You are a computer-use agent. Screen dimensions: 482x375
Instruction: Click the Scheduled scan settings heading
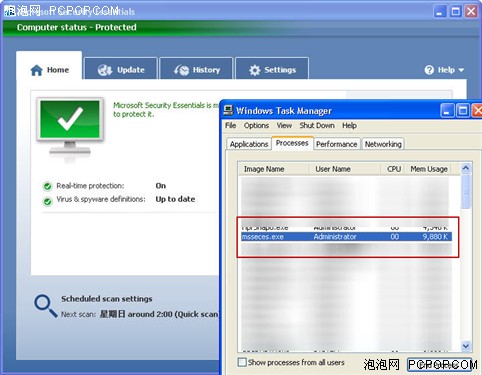pos(107,299)
